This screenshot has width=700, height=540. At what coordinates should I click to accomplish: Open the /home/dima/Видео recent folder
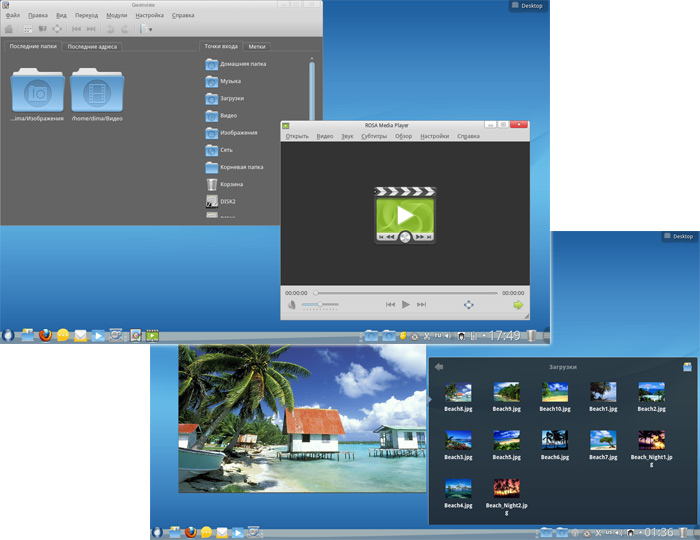pyautogui.click(x=97, y=95)
